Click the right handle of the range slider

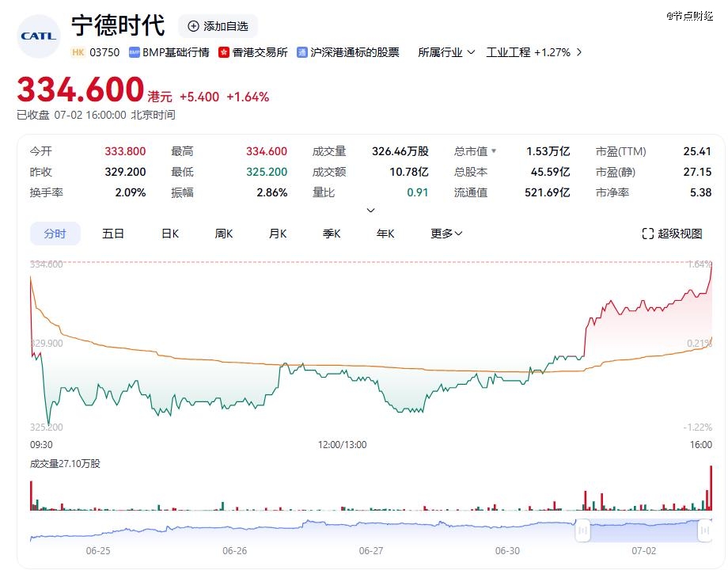tap(705, 530)
